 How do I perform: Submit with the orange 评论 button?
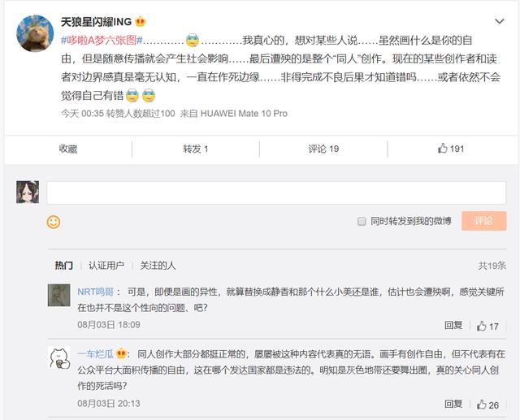click(x=483, y=221)
